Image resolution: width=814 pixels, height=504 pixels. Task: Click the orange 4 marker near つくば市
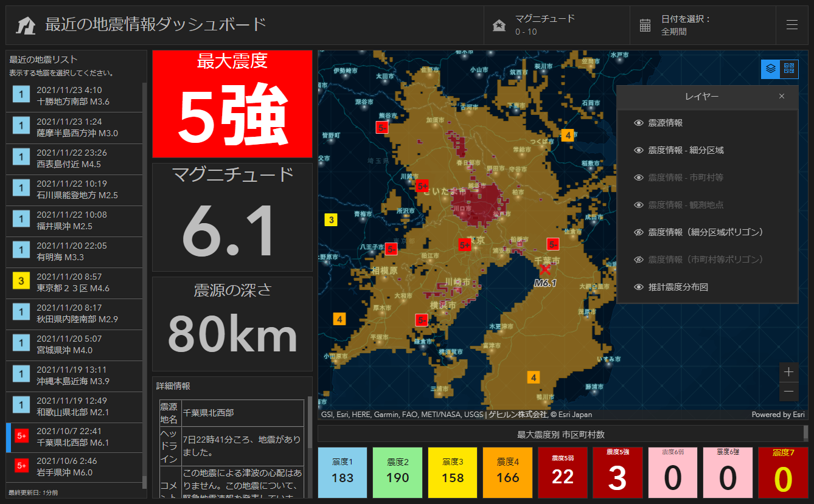pos(568,135)
